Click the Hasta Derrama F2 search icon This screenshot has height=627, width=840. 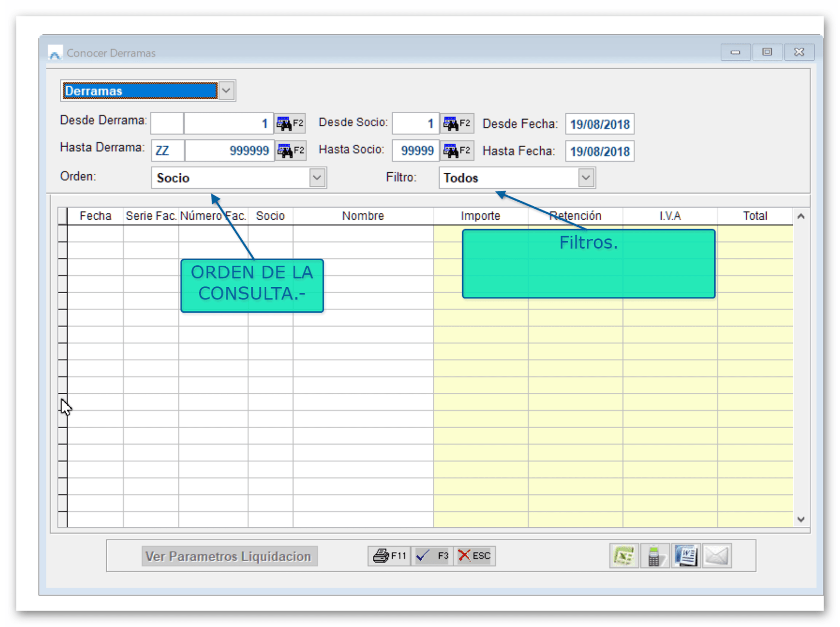(290, 151)
